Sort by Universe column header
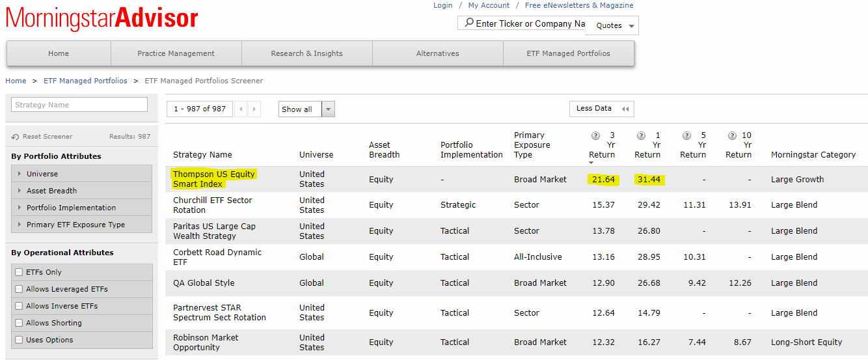 tap(316, 155)
